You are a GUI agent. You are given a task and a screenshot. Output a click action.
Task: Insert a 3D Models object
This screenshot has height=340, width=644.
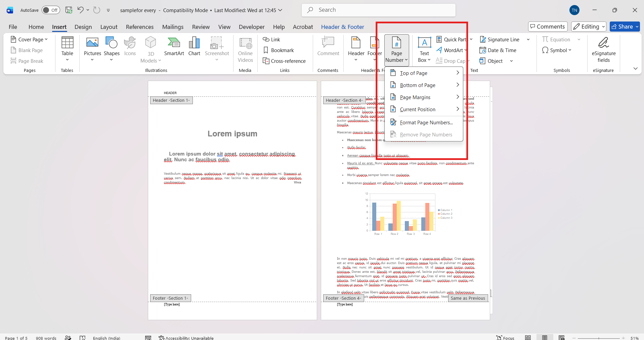pos(151,49)
